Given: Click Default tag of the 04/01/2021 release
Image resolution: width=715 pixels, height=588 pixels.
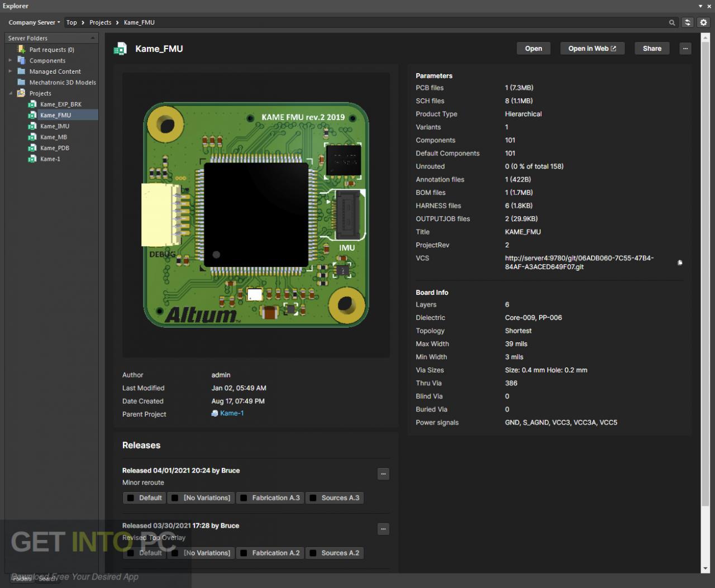Looking at the screenshot, I should tap(144, 498).
